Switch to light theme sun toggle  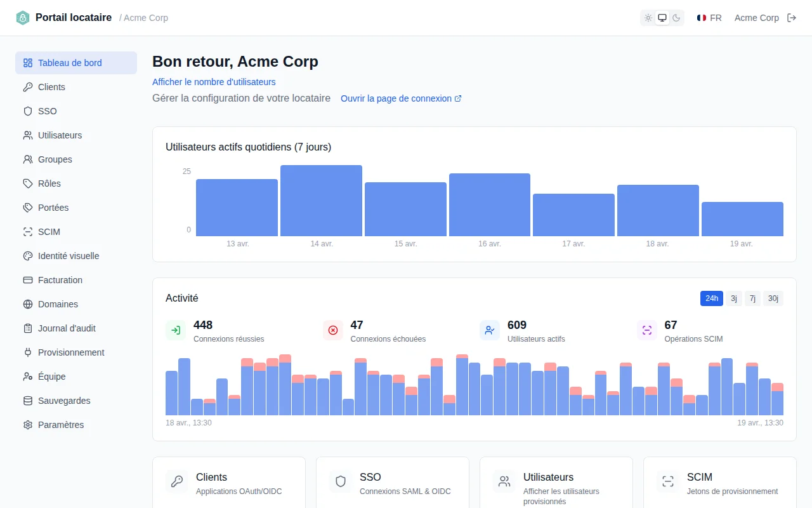tap(648, 18)
